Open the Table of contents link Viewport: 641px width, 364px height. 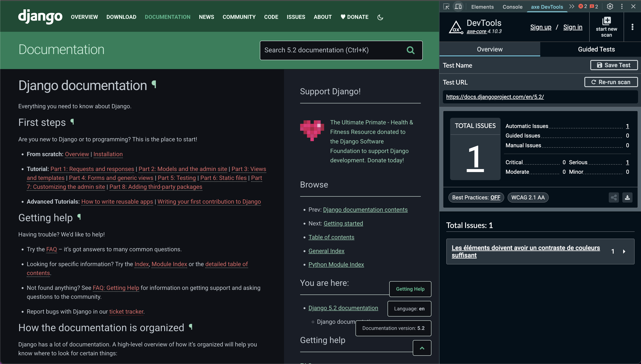[x=331, y=237]
